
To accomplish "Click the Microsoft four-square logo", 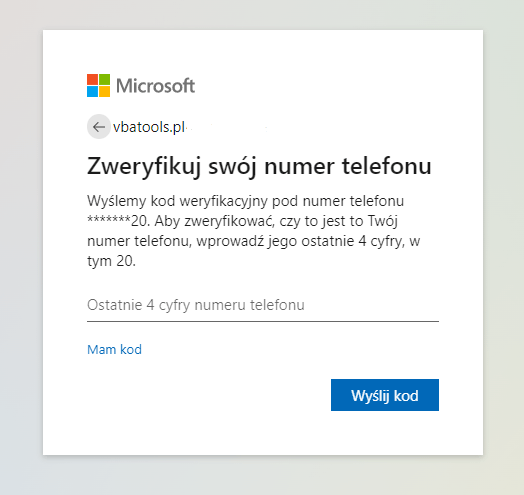I will [x=98, y=86].
